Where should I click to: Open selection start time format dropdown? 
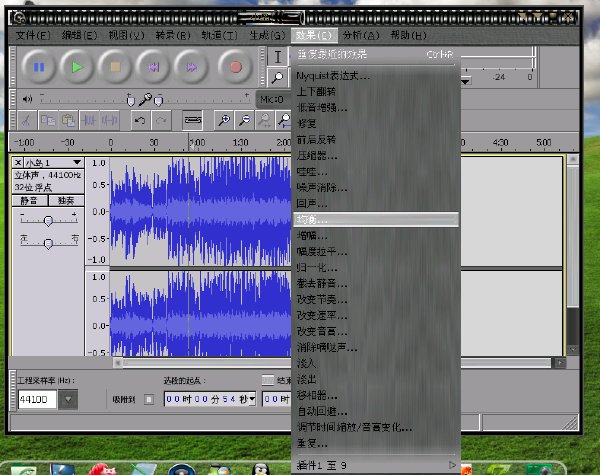[x=252, y=399]
